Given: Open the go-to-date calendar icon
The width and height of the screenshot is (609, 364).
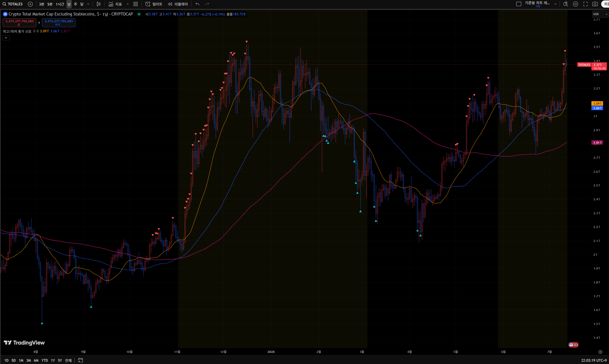Looking at the screenshot, I should tap(81, 360).
